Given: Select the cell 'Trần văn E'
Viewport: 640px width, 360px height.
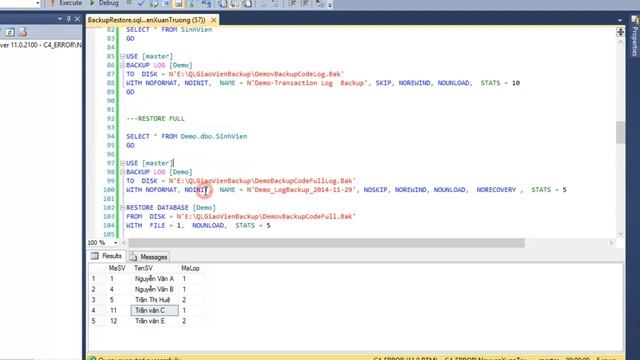Looking at the screenshot, I should click(154, 321).
